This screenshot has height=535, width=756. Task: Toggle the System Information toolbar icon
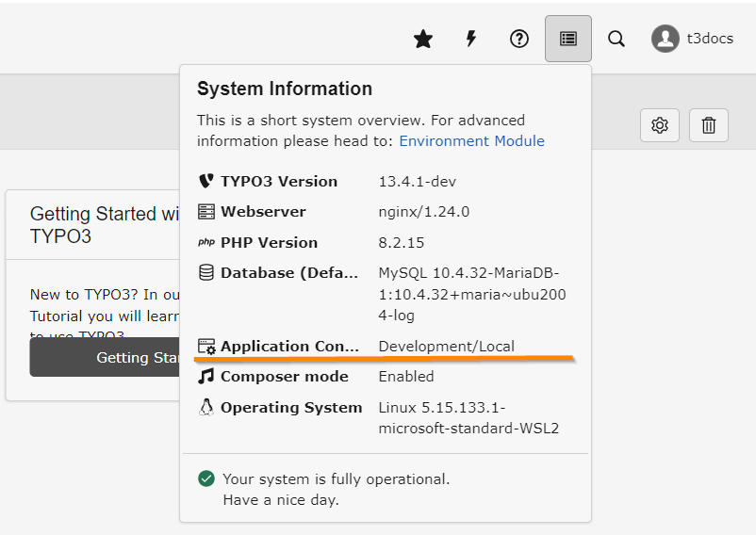point(568,39)
